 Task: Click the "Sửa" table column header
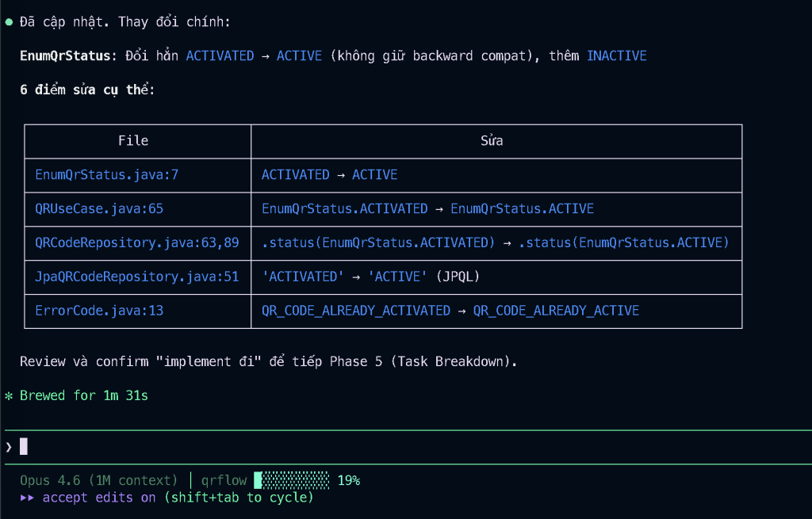[492, 141]
